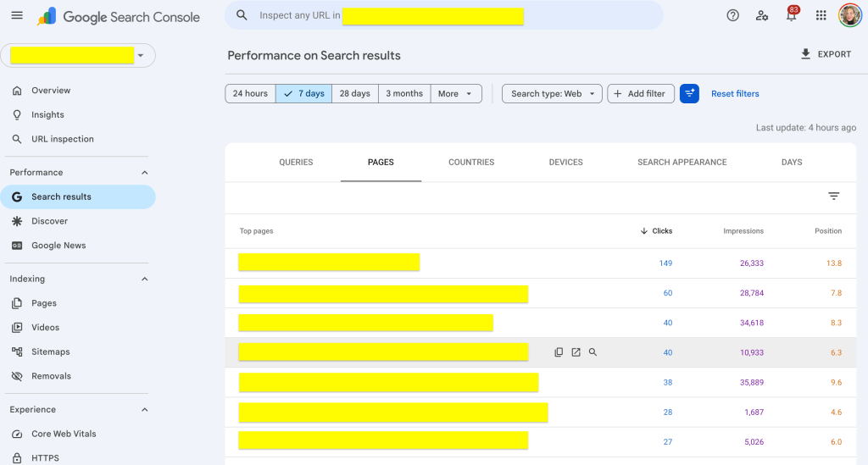Open the notifications bell with 83 badge
Screen dimensions: 868x465
(792, 15)
